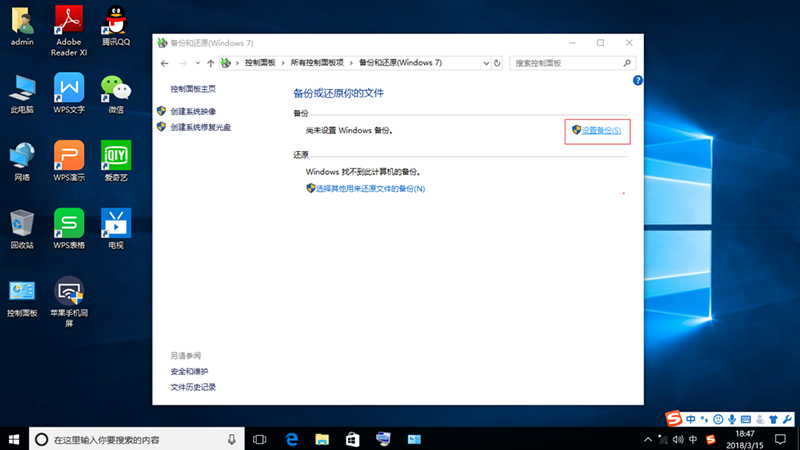
Task: Click the back arrow in the Backup window
Action: click(x=164, y=63)
